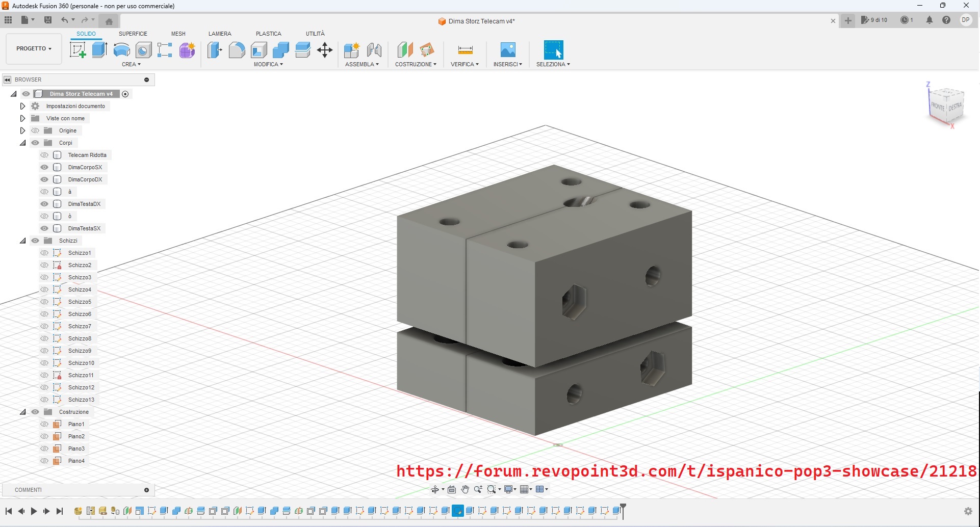Toggle visibility of Corpi folder
Image resolution: width=980 pixels, height=527 pixels.
pos(35,143)
